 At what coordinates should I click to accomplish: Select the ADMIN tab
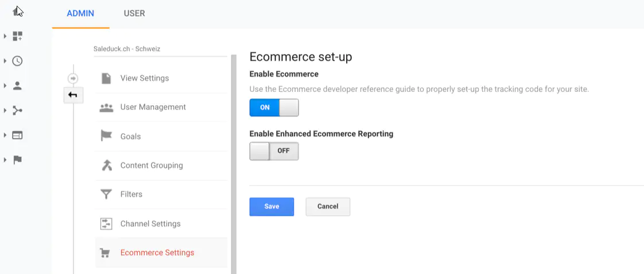click(x=80, y=13)
